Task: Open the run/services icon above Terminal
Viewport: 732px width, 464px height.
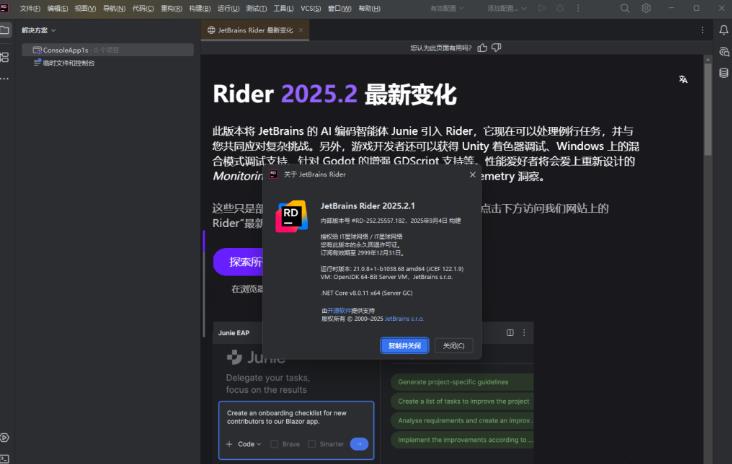Action: (x=5, y=437)
